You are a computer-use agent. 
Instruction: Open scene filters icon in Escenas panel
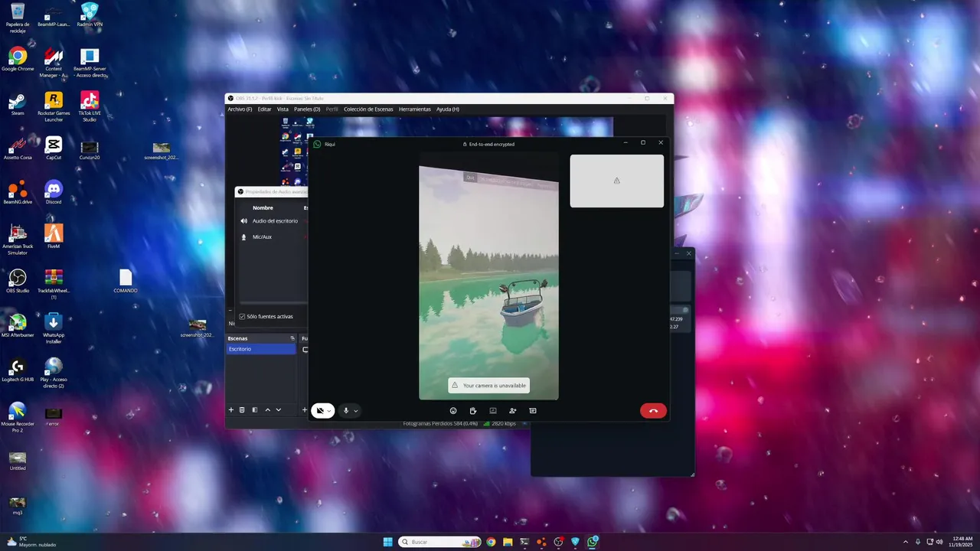tap(255, 410)
